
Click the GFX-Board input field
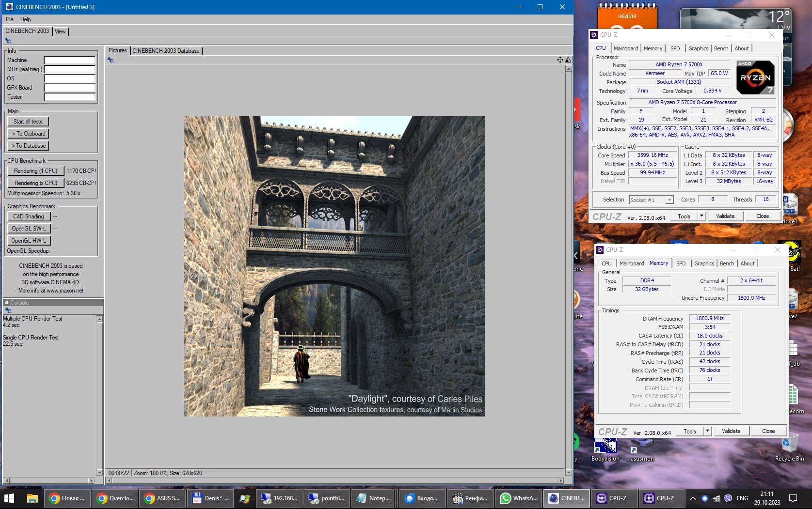tap(70, 88)
